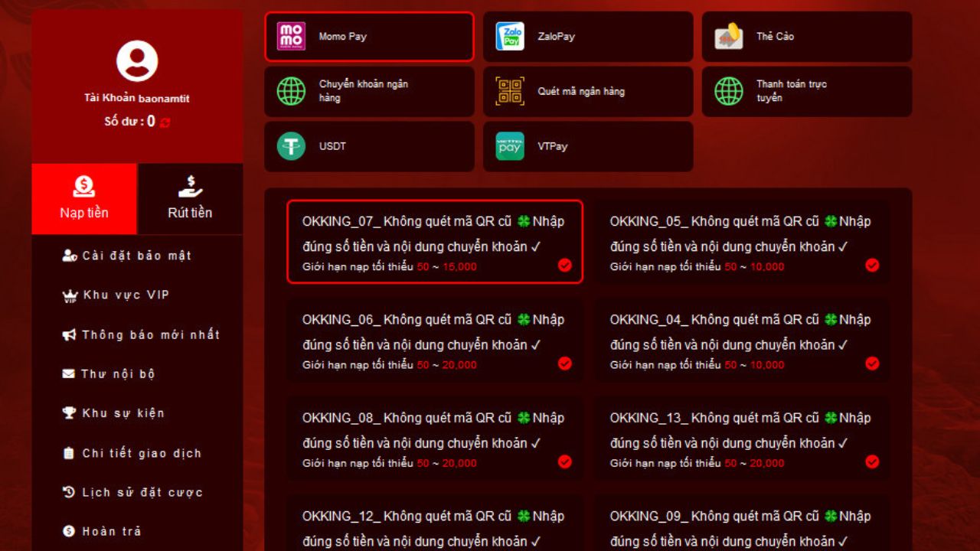Image resolution: width=980 pixels, height=551 pixels.
Task: Pick the OKKING_12 deposit channel card
Action: click(435, 523)
